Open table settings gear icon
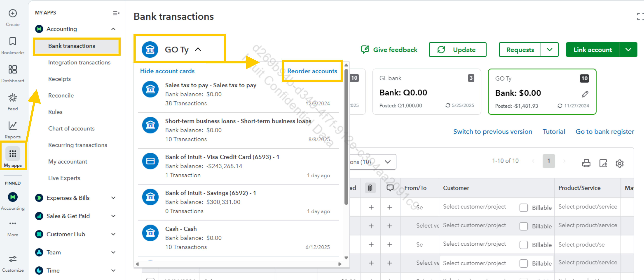Image resolution: width=644 pixels, height=280 pixels. click(619, 163)
